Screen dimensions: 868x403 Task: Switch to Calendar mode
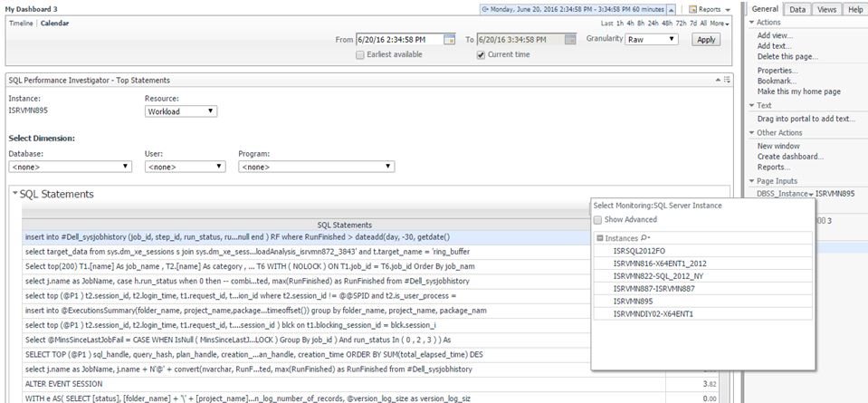tap(55, 24)
